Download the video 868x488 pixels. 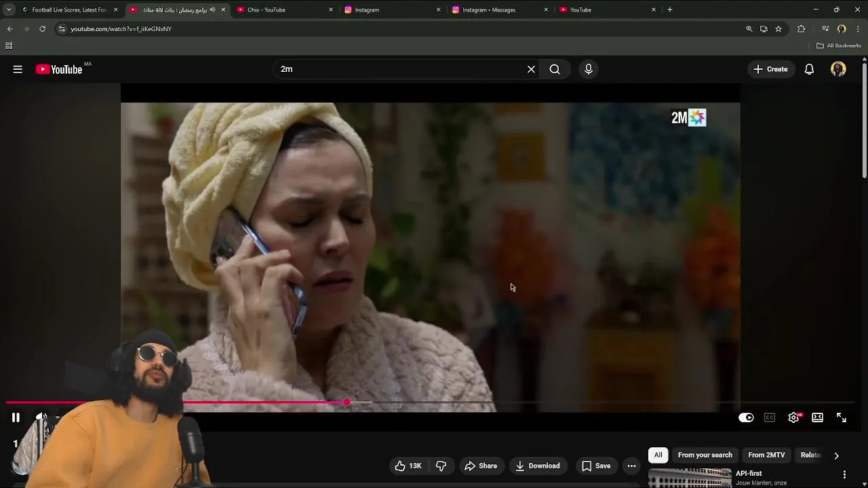tap(537, 466)
